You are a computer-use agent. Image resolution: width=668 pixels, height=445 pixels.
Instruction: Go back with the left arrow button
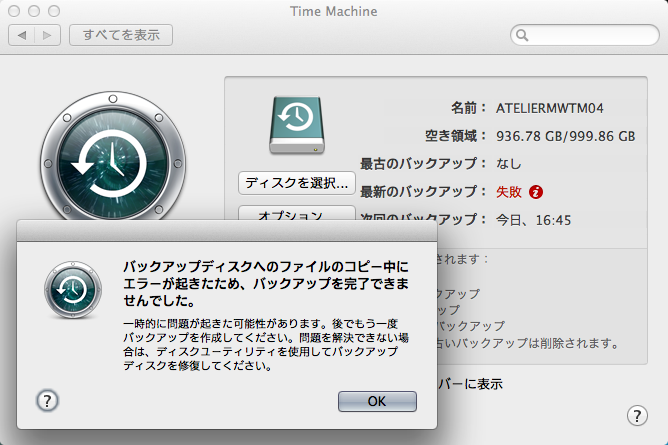click(x=22, y=35)
